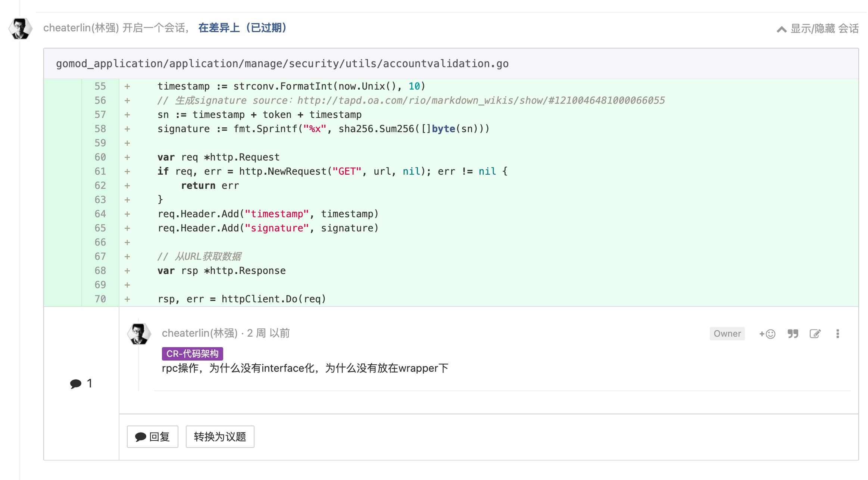Click the quote comment icon
Image resolution: width=868 pixels, height=480 pixels.
[793, 334]
